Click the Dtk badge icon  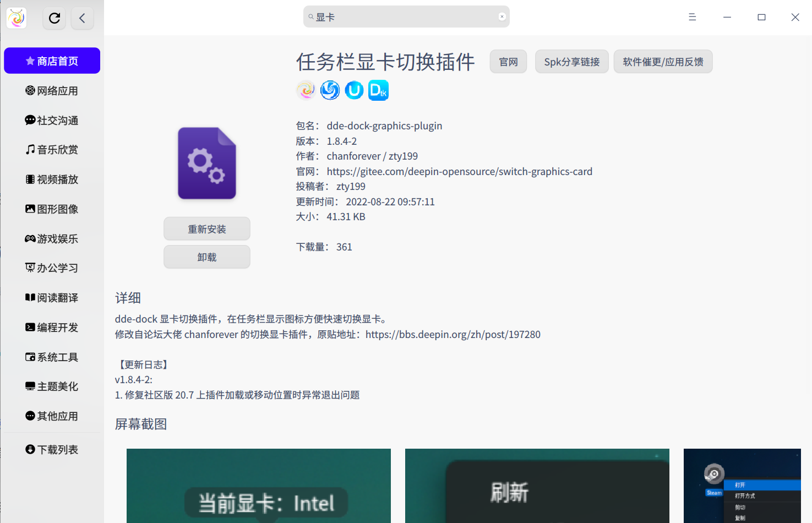(x=378, y=90)
